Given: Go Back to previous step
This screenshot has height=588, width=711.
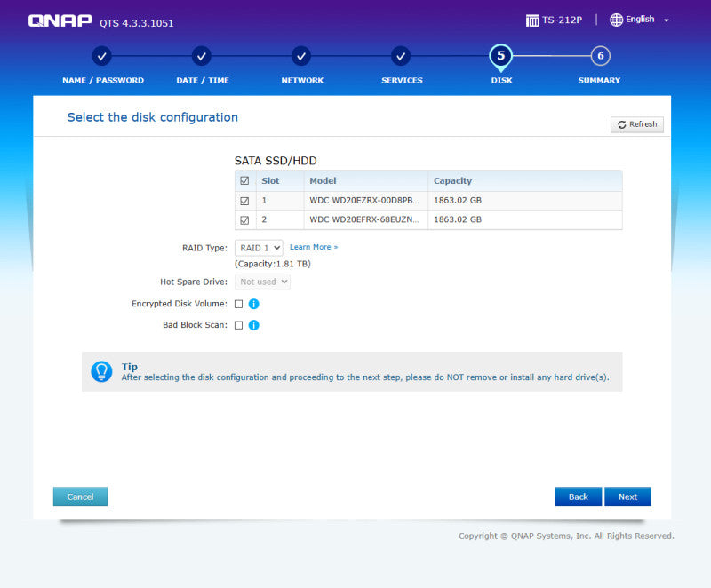Looking at the screenshot, I should (x=579, y=497).
